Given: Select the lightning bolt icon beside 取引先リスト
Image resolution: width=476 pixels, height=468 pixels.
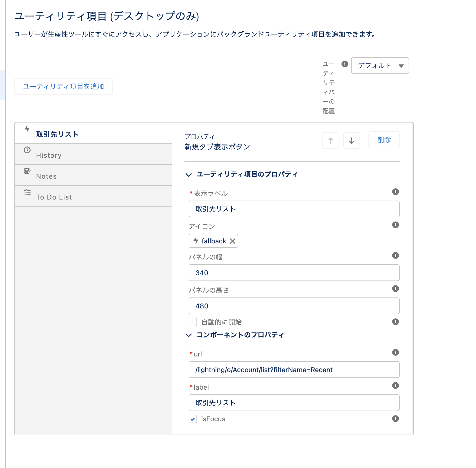Looking at the screenshot, I should pyautogui.click(x=27, y=129).
